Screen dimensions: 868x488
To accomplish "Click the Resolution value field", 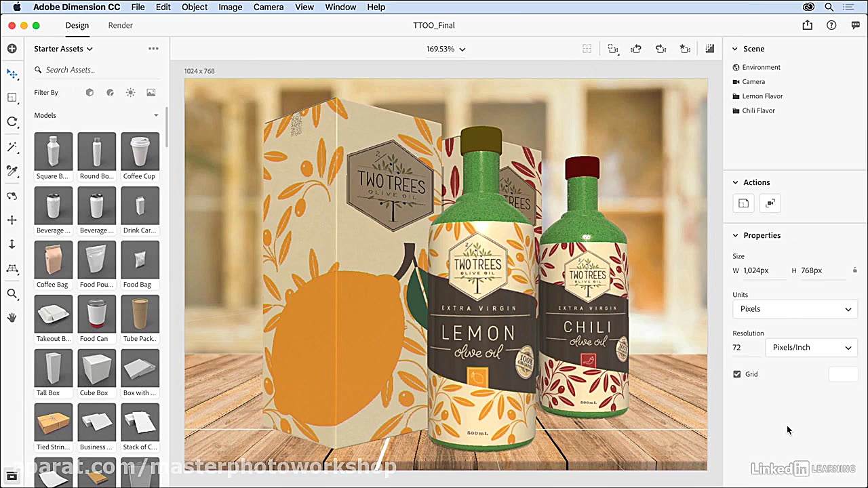I will pos(746,348).
